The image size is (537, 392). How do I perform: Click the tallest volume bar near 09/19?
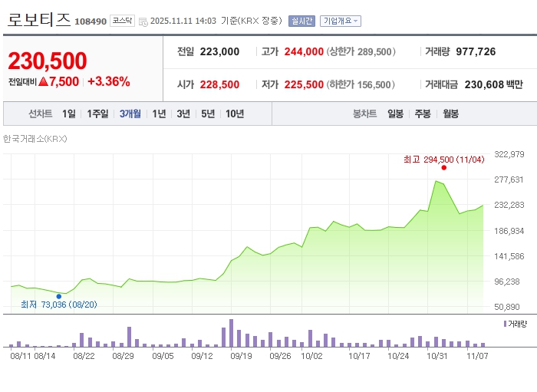point(231,334)
